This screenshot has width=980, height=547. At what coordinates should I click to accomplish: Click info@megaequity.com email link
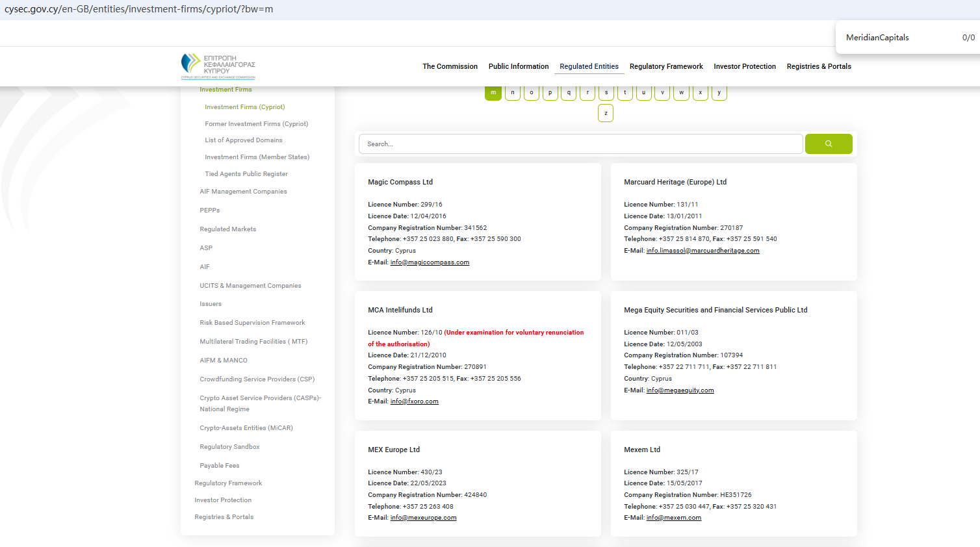[680, 390]
